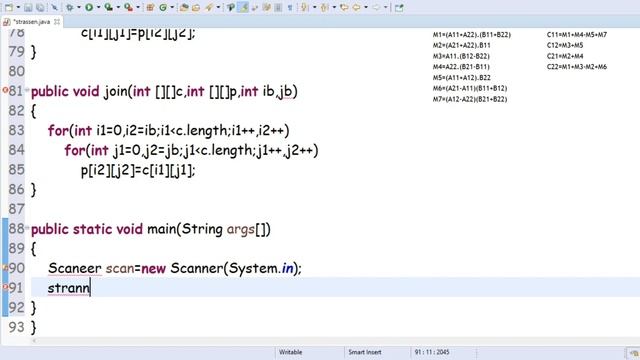Click the Smart Insert status bar entry
The image size is (640, 360).
click(365, 352)
